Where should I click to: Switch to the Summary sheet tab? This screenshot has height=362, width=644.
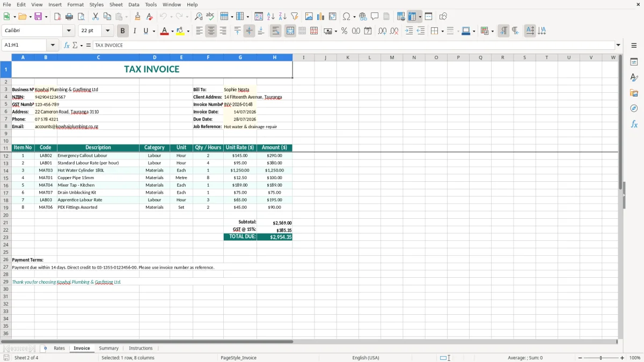[108, 349]
